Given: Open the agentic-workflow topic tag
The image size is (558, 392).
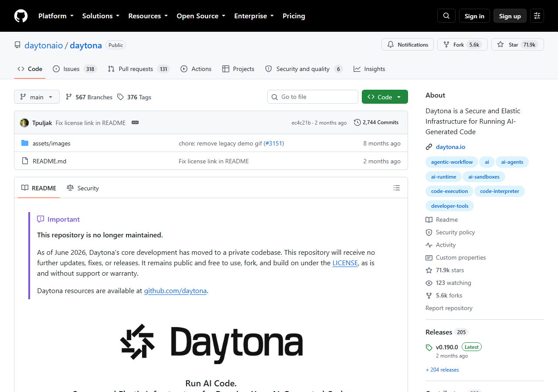Looking at the screenshot, I should tap(452, 162).
